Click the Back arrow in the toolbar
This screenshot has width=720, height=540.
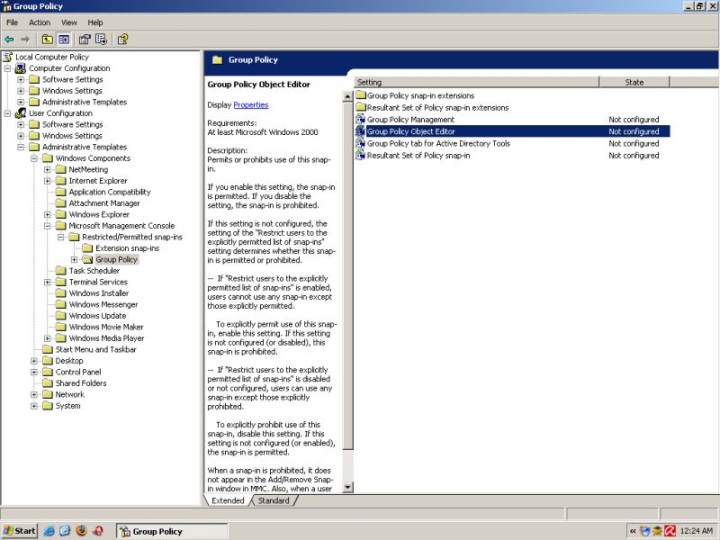click(9, 39)
